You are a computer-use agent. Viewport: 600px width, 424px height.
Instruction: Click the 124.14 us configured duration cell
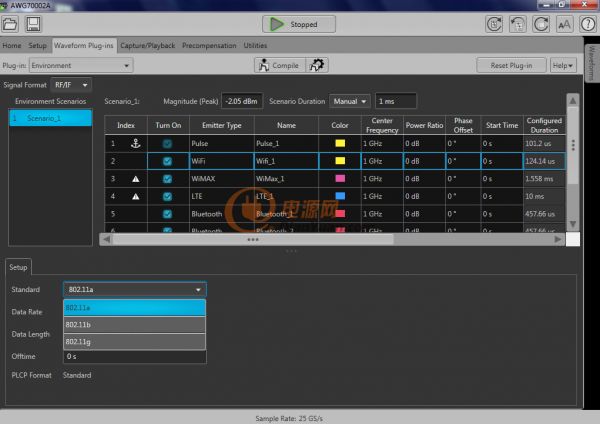(544, 161)
